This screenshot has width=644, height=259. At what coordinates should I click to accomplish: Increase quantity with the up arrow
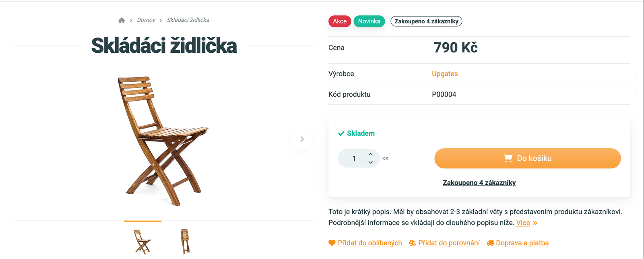coord(371,154)
